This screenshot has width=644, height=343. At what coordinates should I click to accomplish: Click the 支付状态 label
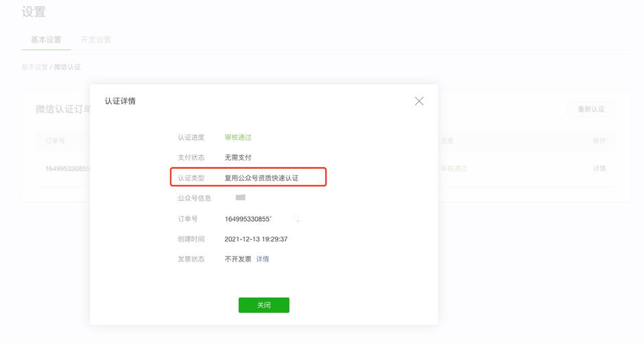click(x=191, y=157)
